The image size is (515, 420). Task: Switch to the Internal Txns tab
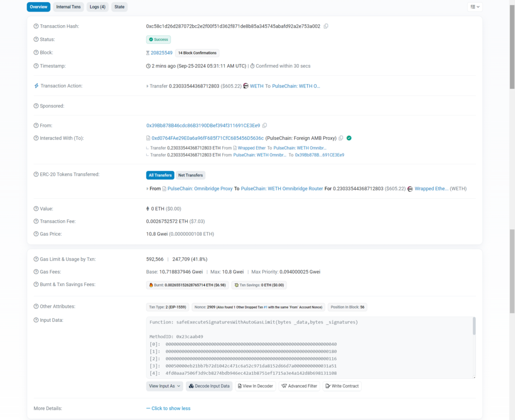[x=68, y=7]
